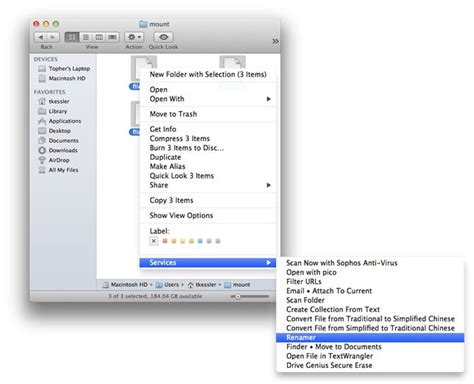The width and height of the screenshot is (474, 384).
Task: Select Convert File from Traditional to Simplified Chinese
Action: point(370,319)
